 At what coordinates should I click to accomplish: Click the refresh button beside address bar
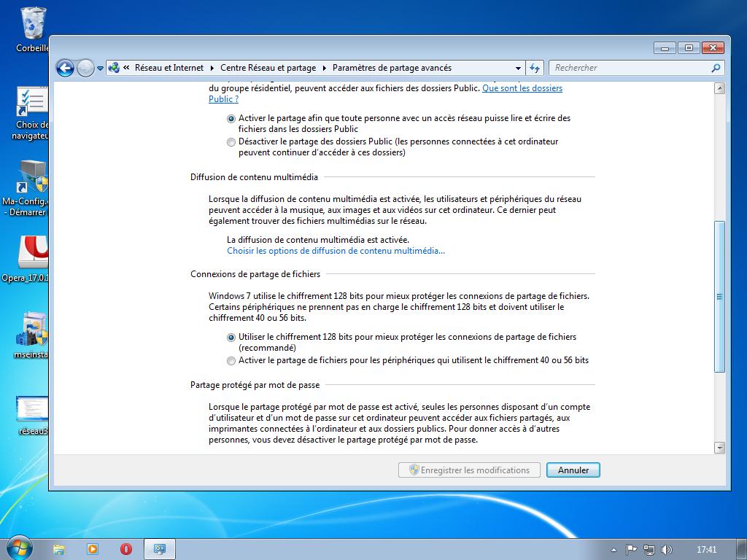pos(535,68)
